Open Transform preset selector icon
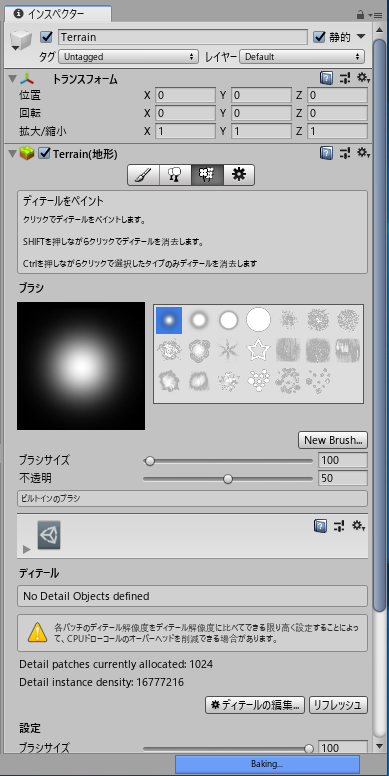This screenshot has width=389, height=776. click(x=345, y=78)
